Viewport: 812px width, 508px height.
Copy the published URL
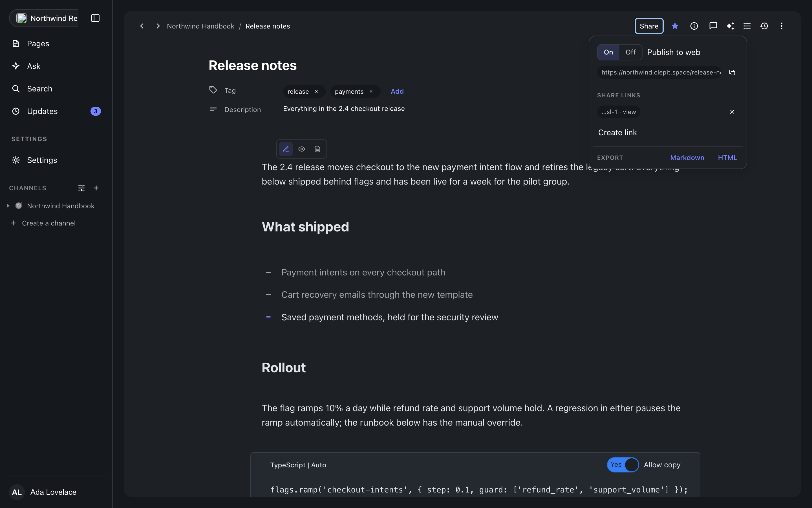point(732,73)
